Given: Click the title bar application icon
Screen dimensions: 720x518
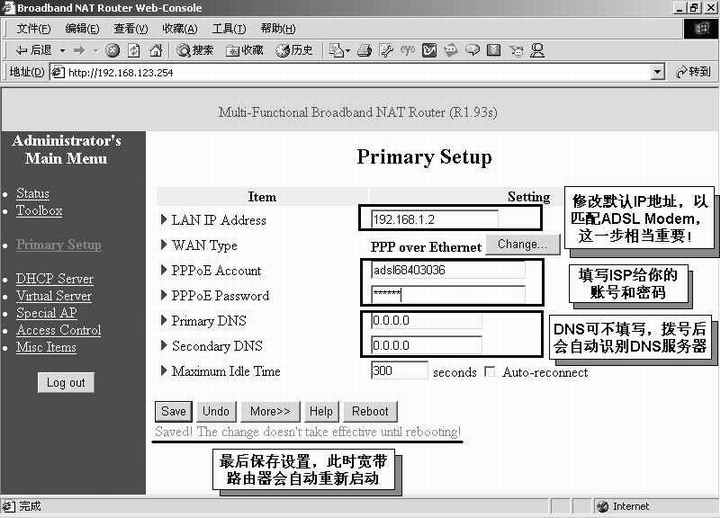Looking at the screenshot, I should (9, 8).
